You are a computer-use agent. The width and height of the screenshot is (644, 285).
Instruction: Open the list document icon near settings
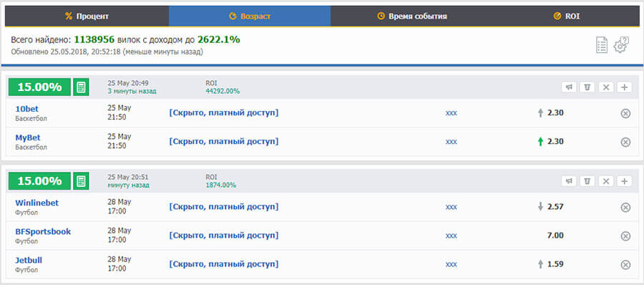(x=601, y=45)
